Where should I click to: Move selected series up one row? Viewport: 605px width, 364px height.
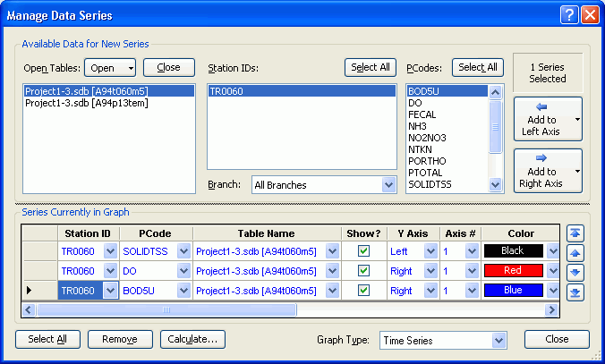pyautogui.click(x=576, y=252)
